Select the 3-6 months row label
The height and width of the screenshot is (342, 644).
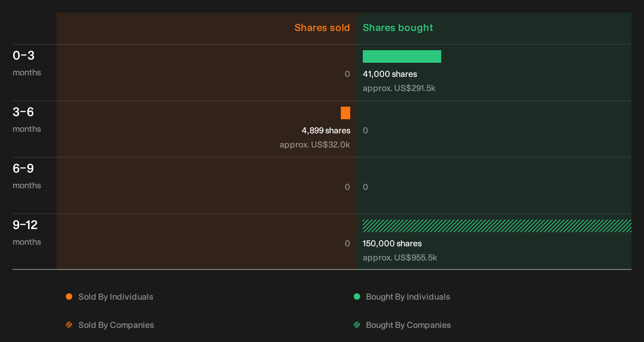point(27,120)
